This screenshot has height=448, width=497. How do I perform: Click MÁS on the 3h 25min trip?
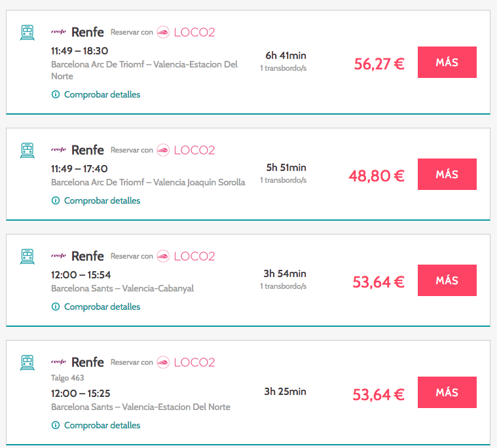coord(447,392)
